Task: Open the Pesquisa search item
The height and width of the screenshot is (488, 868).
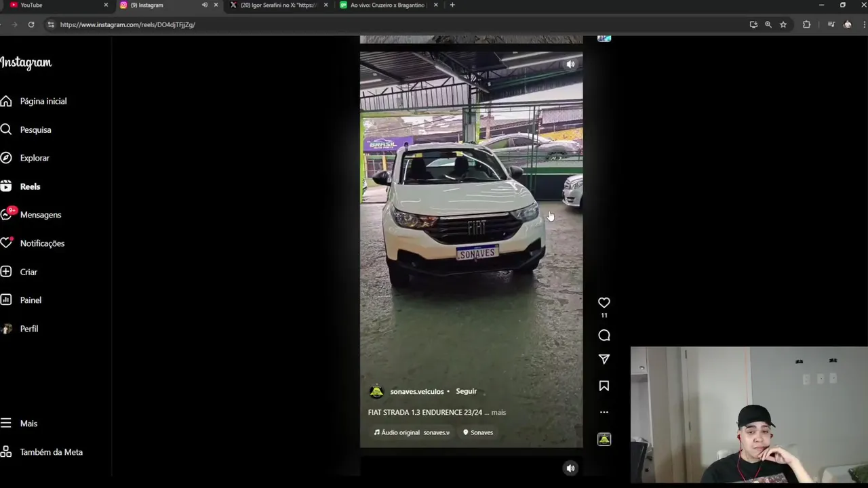Action: (x=26, y=129)
